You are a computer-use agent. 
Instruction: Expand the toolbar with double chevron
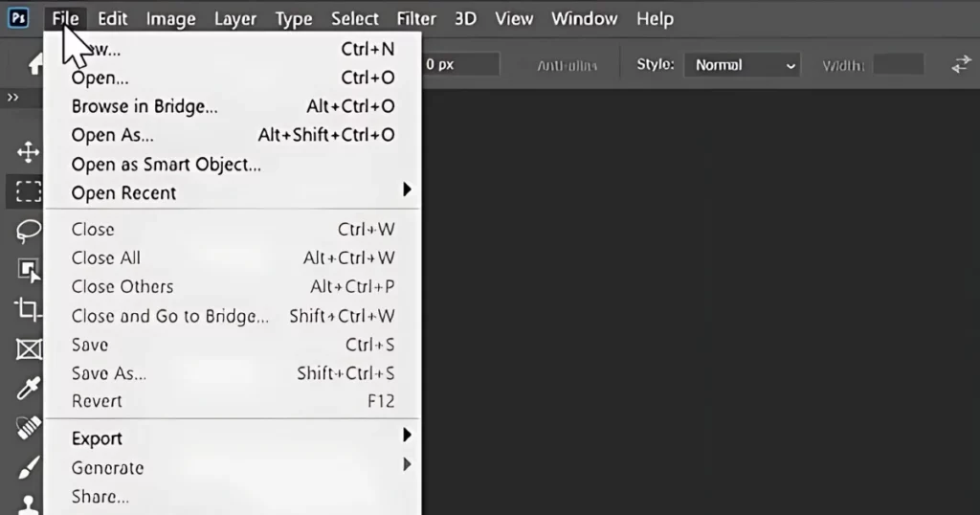pyautogui.click(x=12, y=97)
